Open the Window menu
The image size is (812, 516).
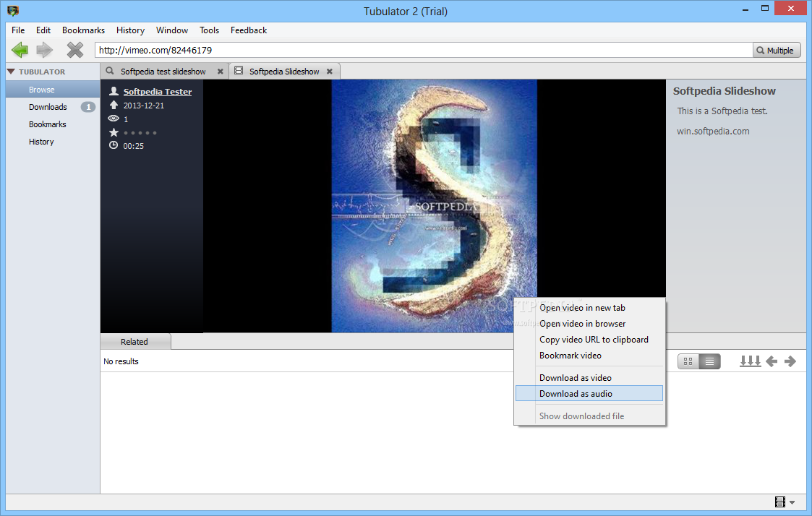click(172, 30)
